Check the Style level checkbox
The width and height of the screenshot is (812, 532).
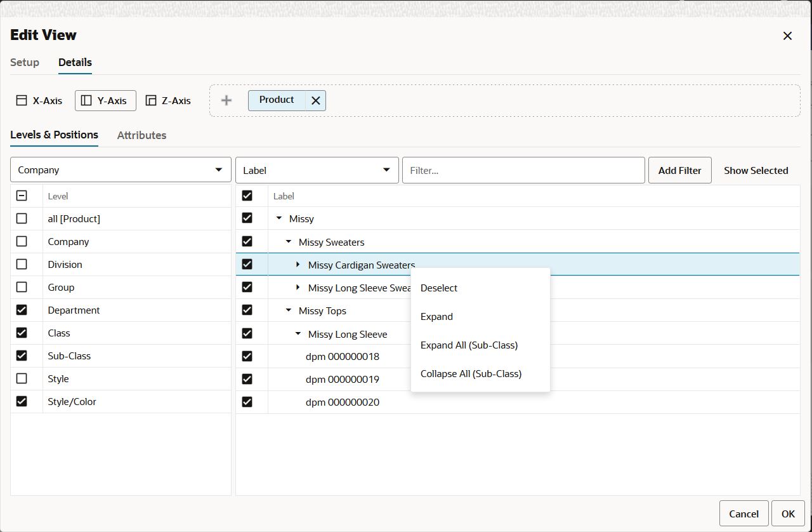pos(22,378)
